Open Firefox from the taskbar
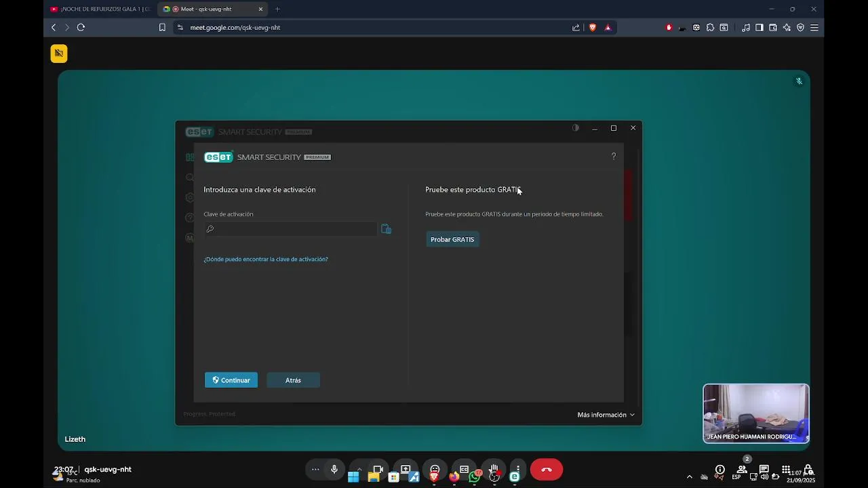This screenshot has width=868, height=488. click(454, 477)
